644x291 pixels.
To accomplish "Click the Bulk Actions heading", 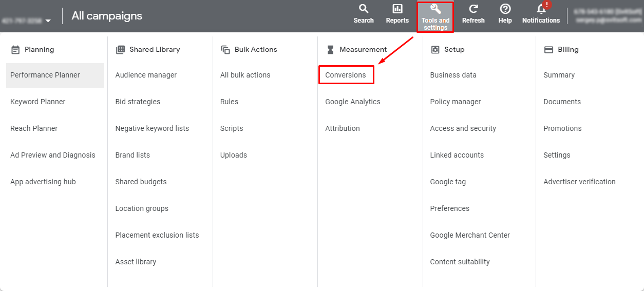I will coord(256,50).
